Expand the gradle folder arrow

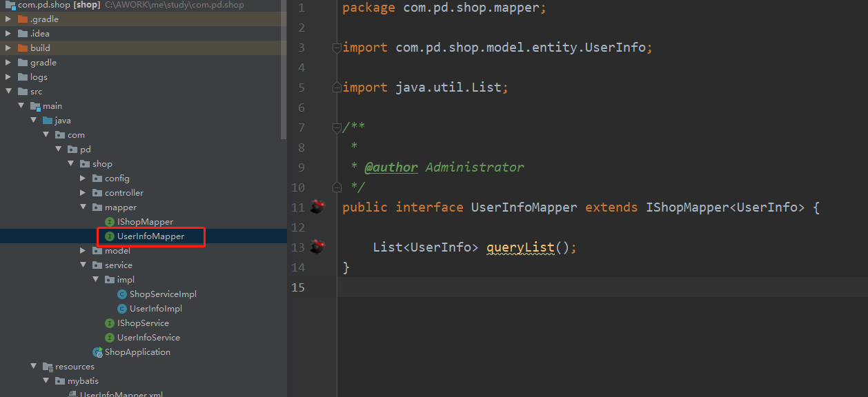pos(8,63)
